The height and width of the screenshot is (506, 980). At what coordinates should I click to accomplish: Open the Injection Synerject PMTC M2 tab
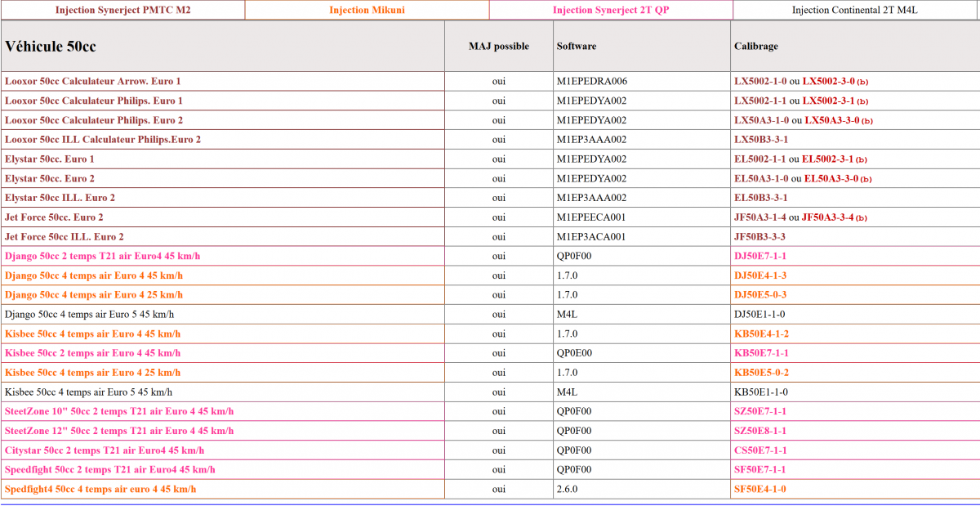[122, 10]
